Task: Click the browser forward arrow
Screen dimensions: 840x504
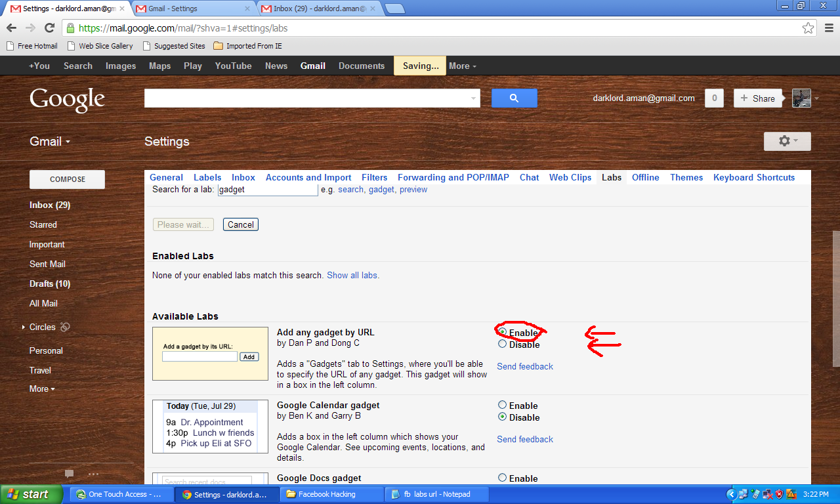Action: pos(30,28)
